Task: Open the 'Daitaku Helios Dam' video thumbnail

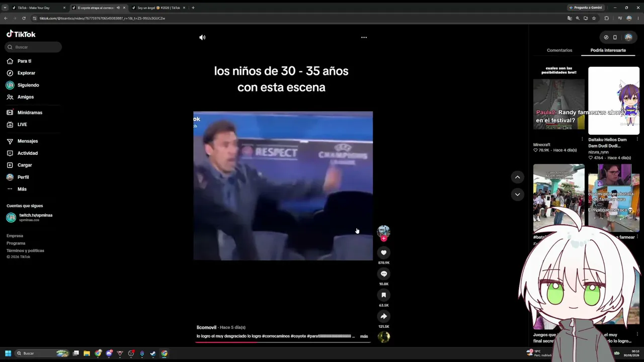Action: pos(614,101)
